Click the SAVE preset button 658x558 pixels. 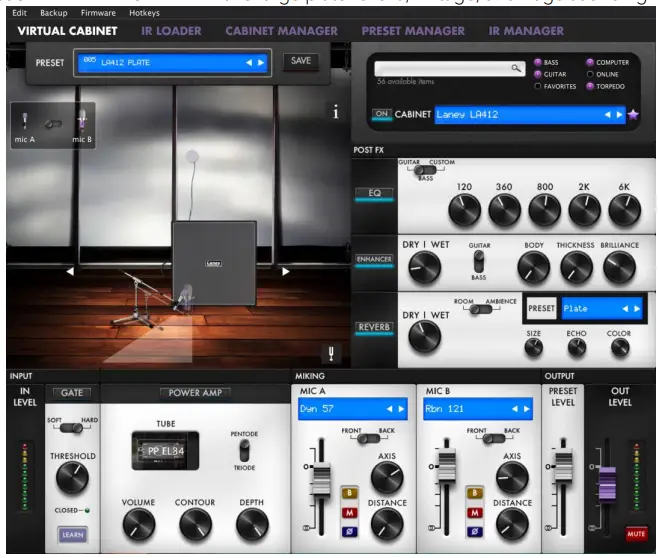[x=300, y=62]
